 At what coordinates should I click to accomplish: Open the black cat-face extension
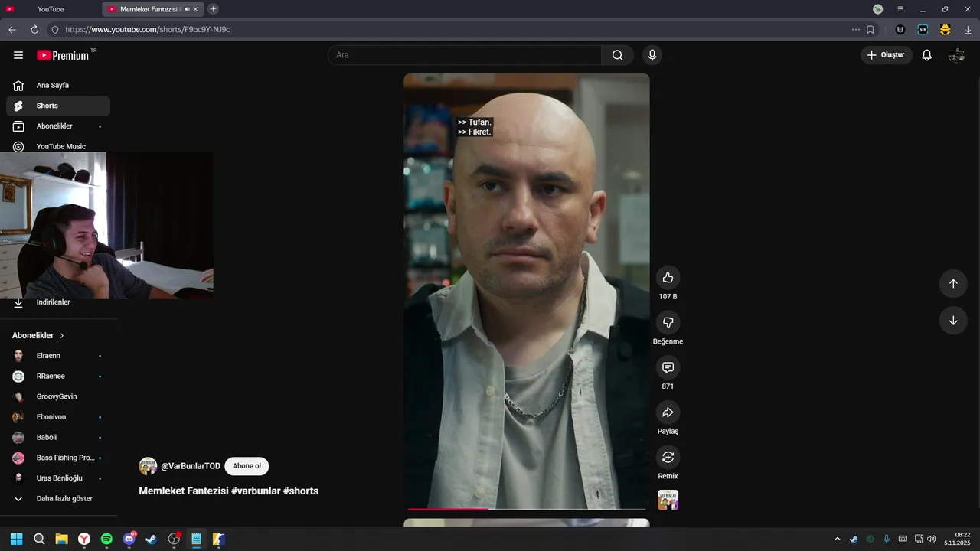point(900,30)
